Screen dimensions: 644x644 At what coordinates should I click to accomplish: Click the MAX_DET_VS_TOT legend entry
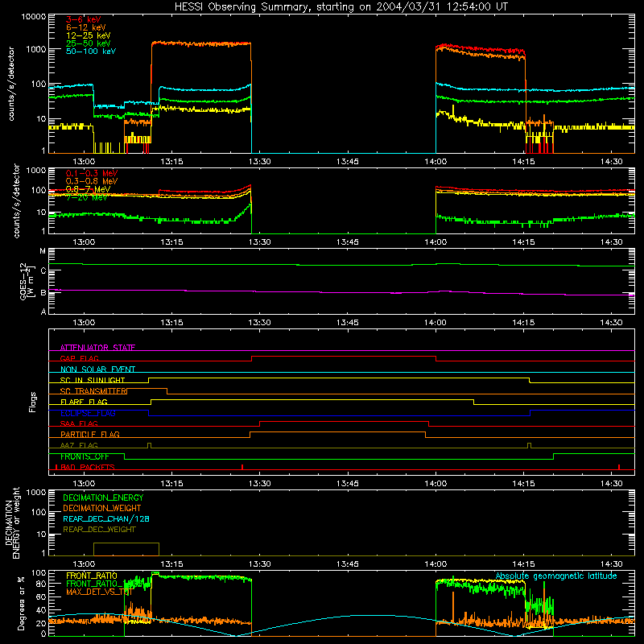99,592
